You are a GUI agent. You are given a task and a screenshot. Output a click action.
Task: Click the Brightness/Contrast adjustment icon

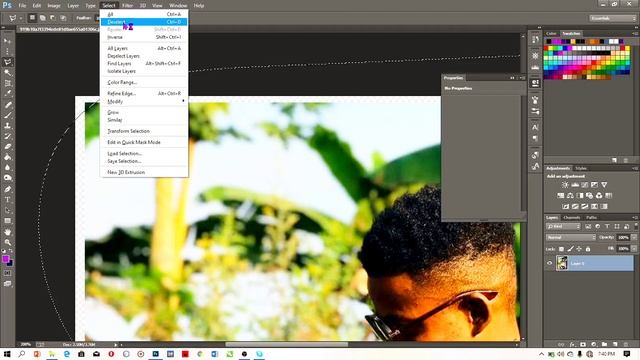pyautogui.click(x=565, y=185)
